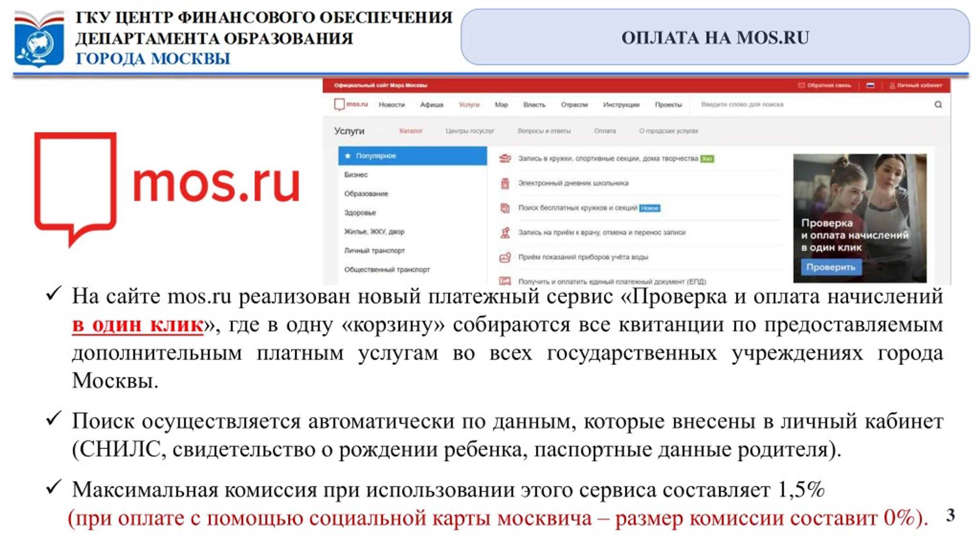Switch to Центры госуслуг tab
This screenshot has width=980, height=551.
(470, 131)
